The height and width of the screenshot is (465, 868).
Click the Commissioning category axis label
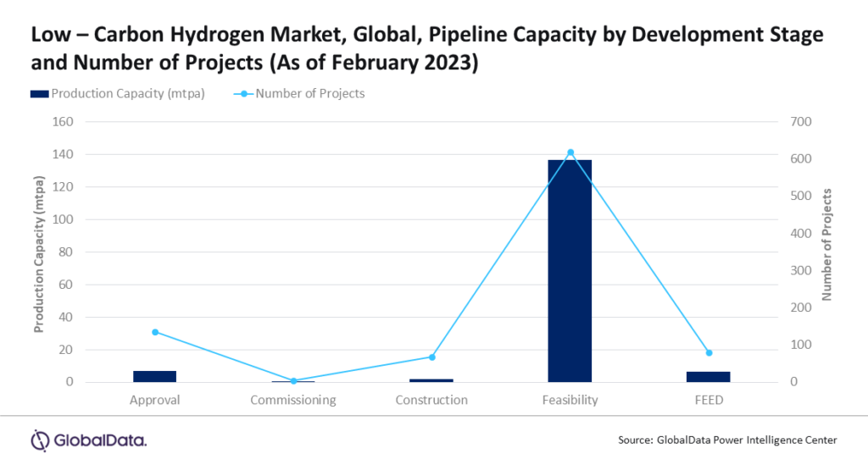293,400
